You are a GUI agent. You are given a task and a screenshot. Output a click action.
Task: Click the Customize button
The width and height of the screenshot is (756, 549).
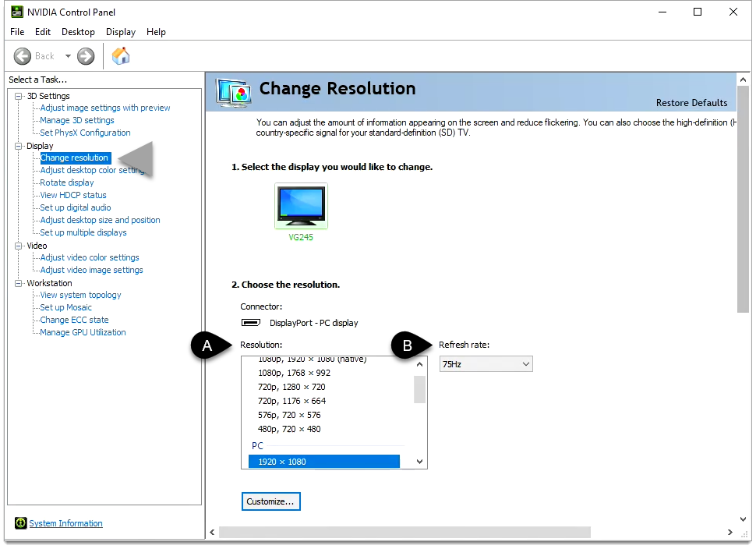click(x=270, y=501)
